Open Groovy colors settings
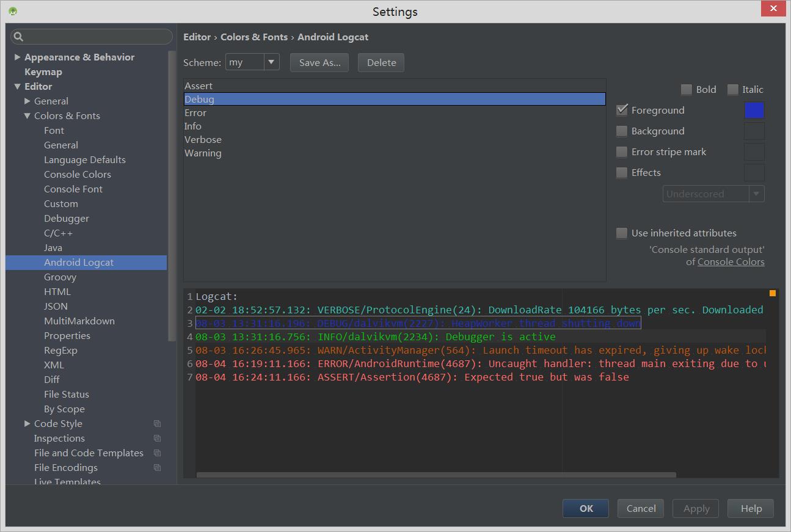This screenshot has height=532, width=791. click(60, 277)
